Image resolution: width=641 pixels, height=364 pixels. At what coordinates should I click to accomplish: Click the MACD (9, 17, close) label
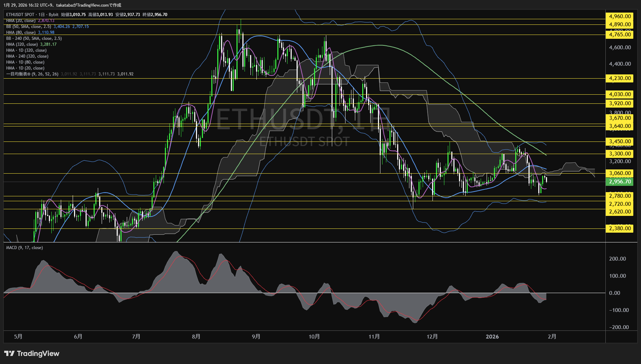click(x=24, y=248)
